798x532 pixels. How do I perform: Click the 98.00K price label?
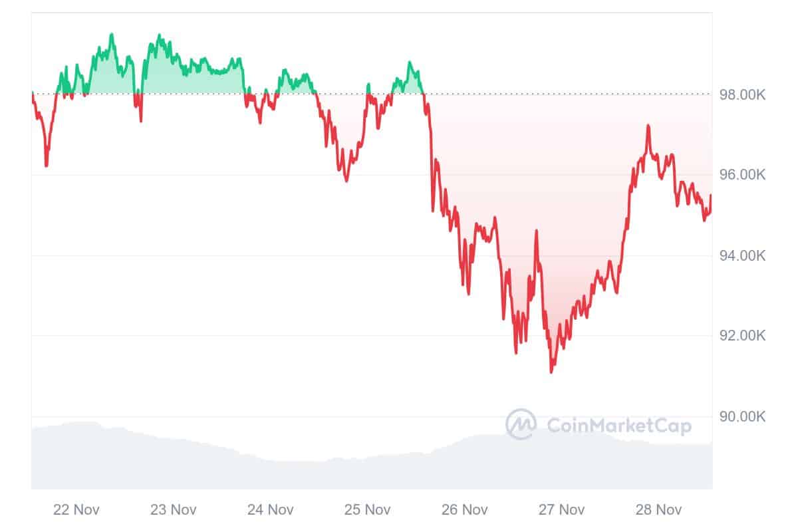point(741,95)
